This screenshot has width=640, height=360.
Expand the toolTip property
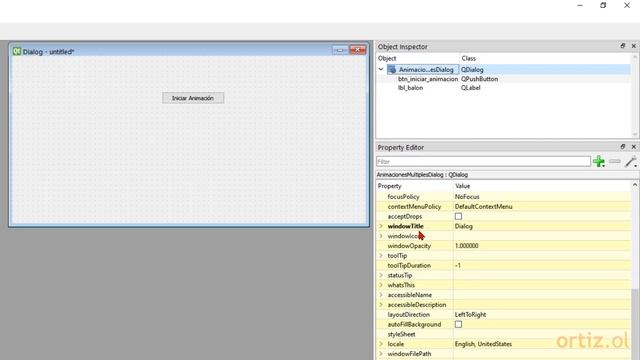[x=381, y=255]
